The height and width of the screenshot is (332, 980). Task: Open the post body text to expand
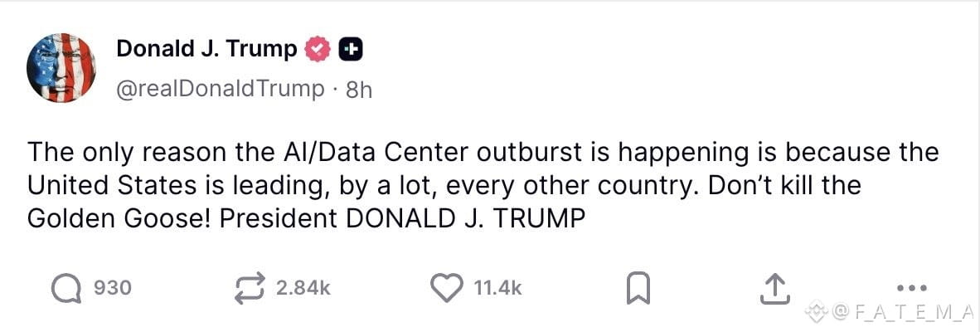click(483, 186)
